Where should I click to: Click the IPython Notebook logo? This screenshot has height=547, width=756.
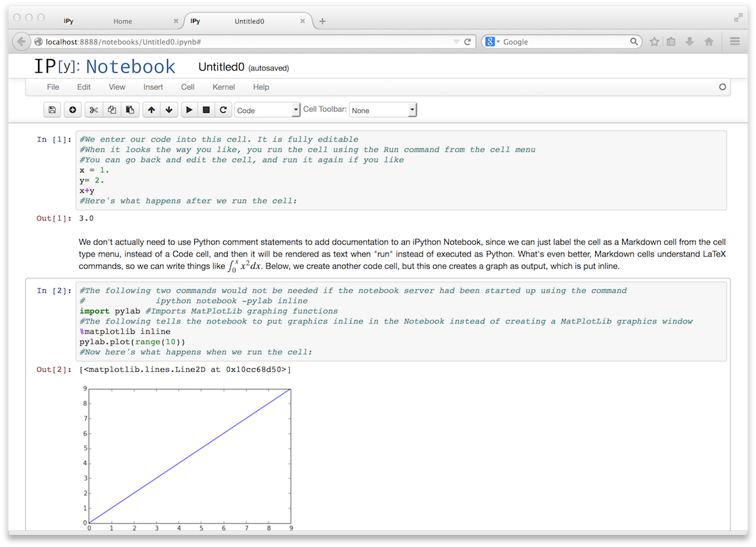click(x=105, y=66)
